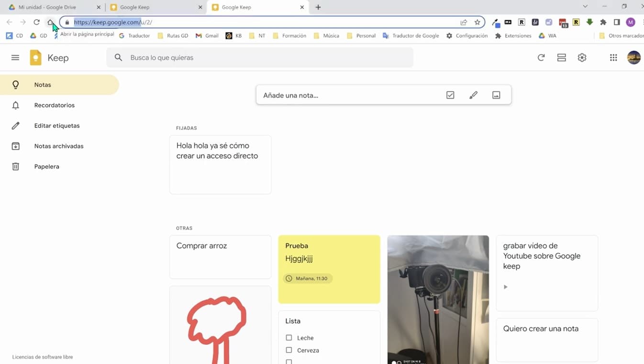Click the red calendar extension icon with badge 13
This screenshot has width=644, height=364.
click(x=563, y=23)
